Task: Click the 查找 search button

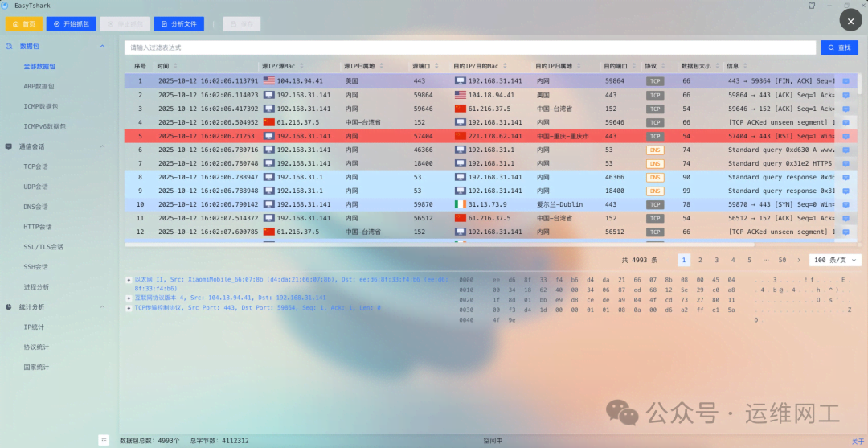Action: (x=839, y=47)
